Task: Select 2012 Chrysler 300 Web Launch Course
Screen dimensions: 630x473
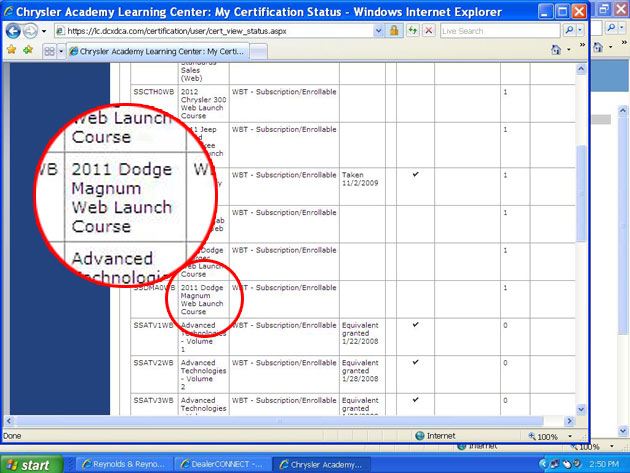Action: (x=203, y=104)
